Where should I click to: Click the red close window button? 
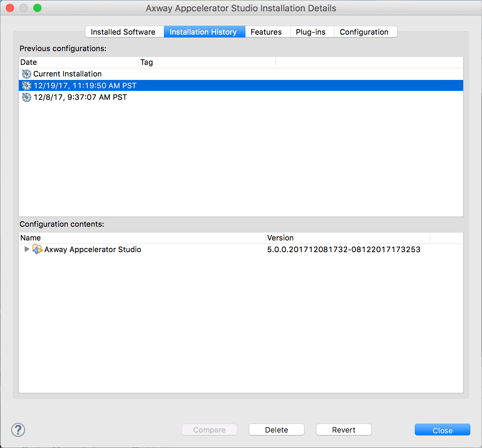(10, 8)
